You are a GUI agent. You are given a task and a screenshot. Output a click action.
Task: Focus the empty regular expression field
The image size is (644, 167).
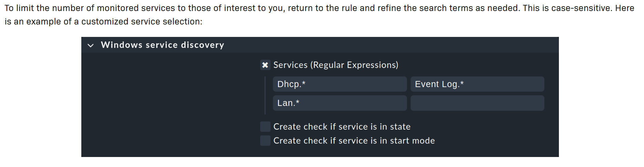point(477,103)
